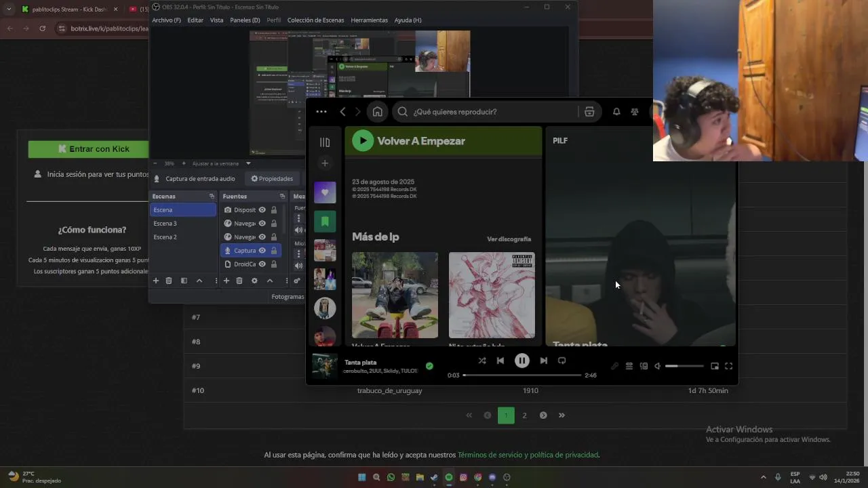Toggle visibility of DroidCa source in OBS
This screenshot has height=488, width=868.
(x=262, y=264)
